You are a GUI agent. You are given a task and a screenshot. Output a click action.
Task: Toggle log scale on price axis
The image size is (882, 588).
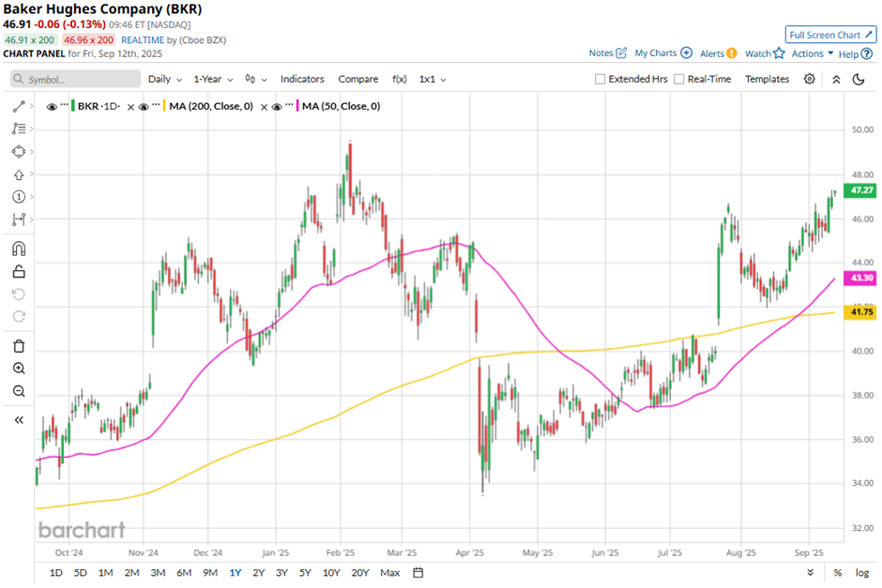(x=862, y=572)
